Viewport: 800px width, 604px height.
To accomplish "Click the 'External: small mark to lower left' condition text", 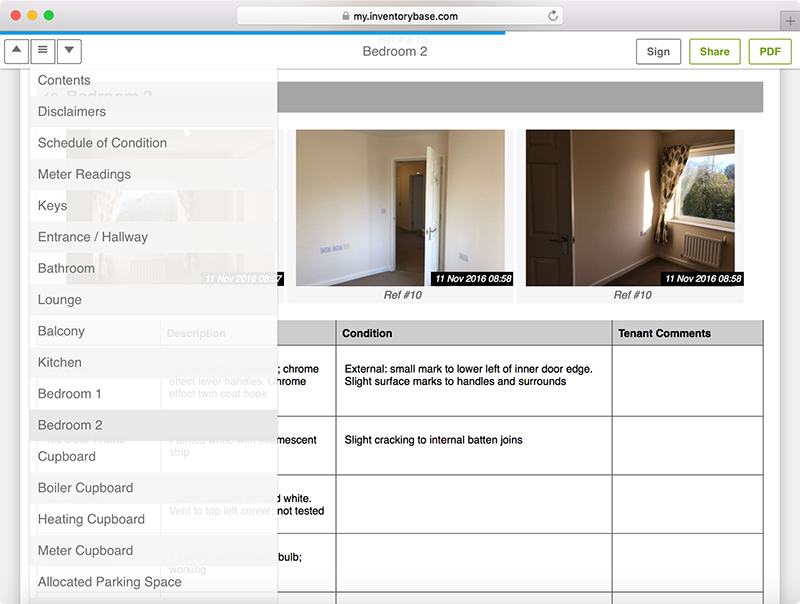I will click(468, 375).
